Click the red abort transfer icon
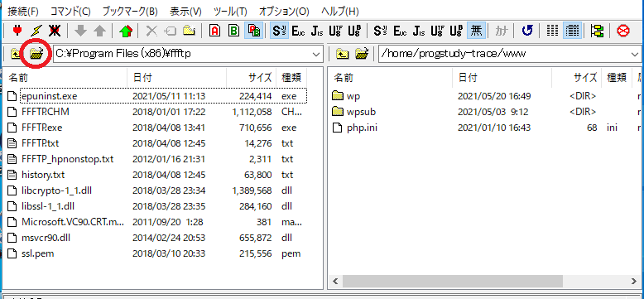This screenshot has height=299, width=644. pos(623,31)
